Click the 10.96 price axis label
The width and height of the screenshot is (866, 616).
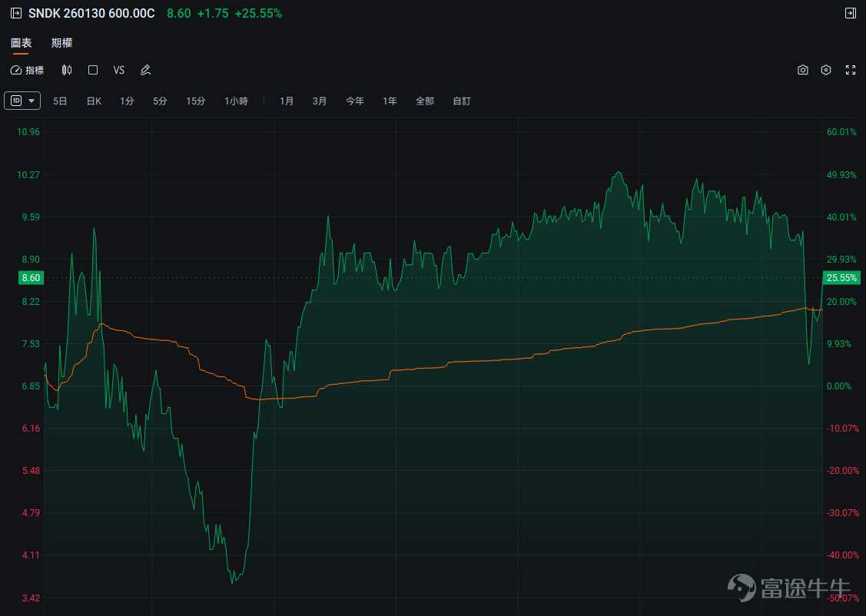[x=28, y=132]
